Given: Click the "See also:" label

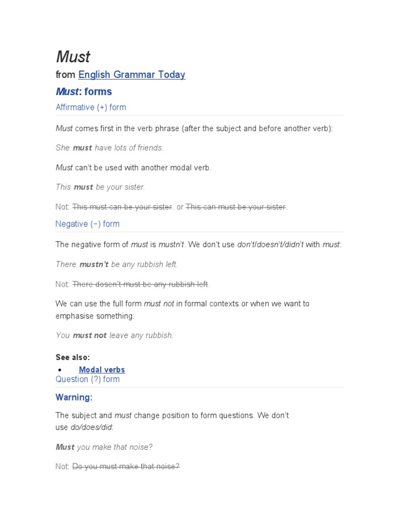Looking at the screenshot, I should [x=73, y=357].
